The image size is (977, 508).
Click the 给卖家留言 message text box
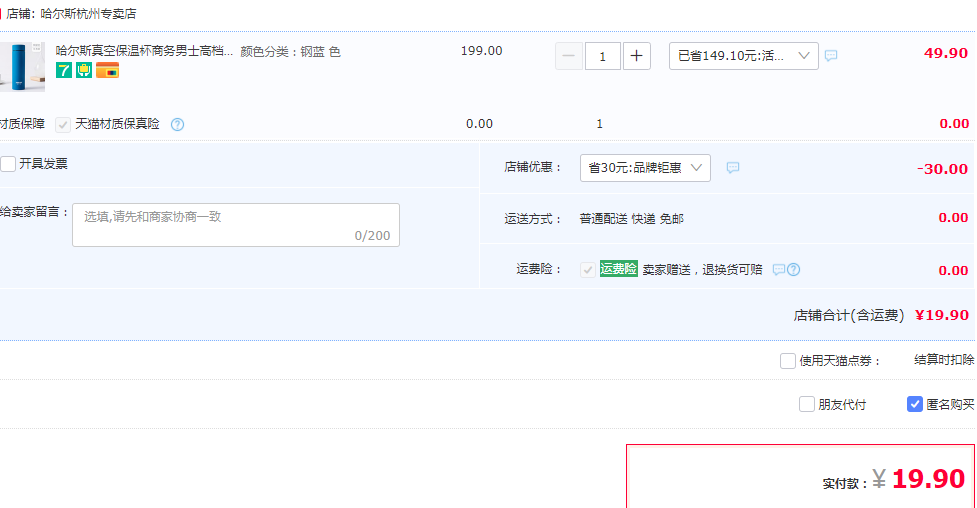coord(236,224)
